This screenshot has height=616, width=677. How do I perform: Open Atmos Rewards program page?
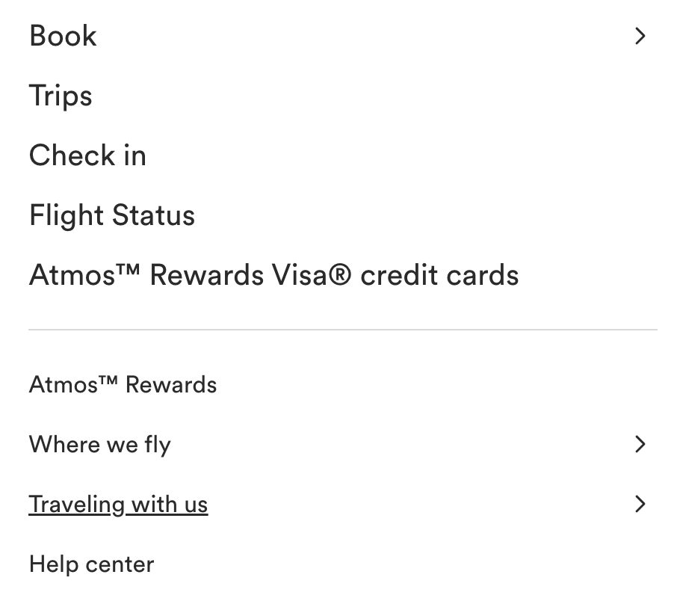(123, 385)
